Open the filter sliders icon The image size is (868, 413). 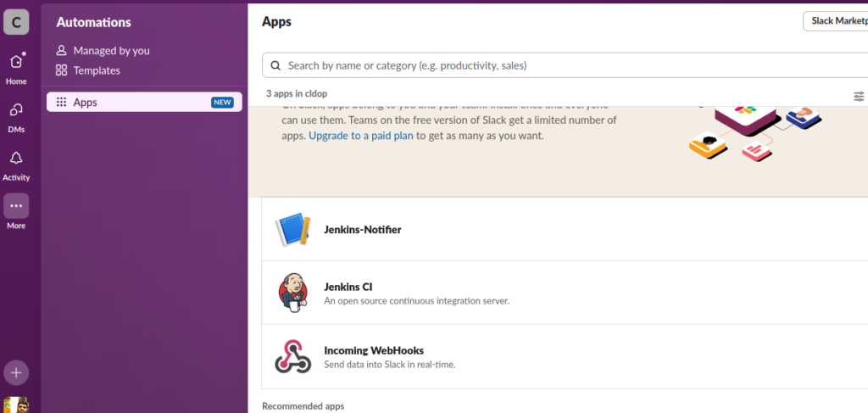point(859,97)
